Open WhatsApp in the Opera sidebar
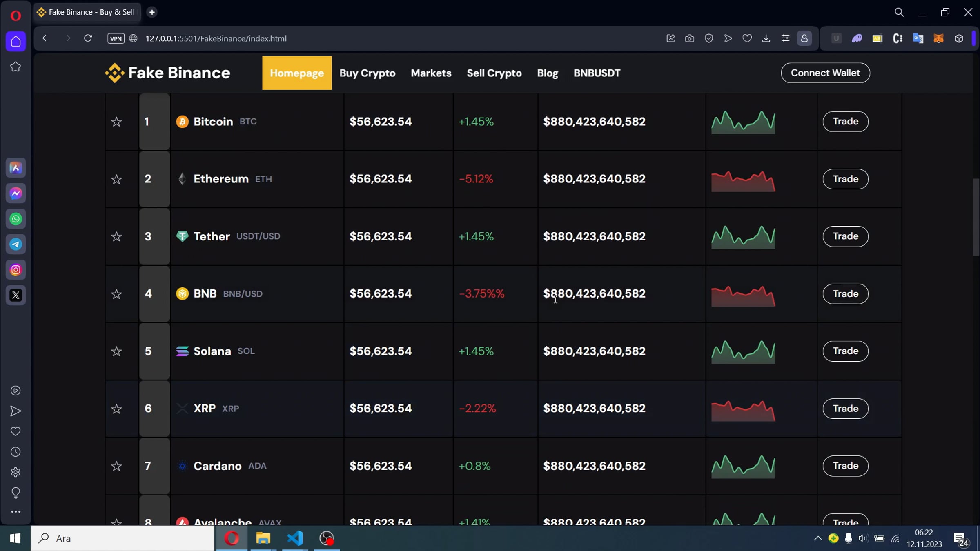The width and height of the screenshot is (980, 551). (16, 219)
